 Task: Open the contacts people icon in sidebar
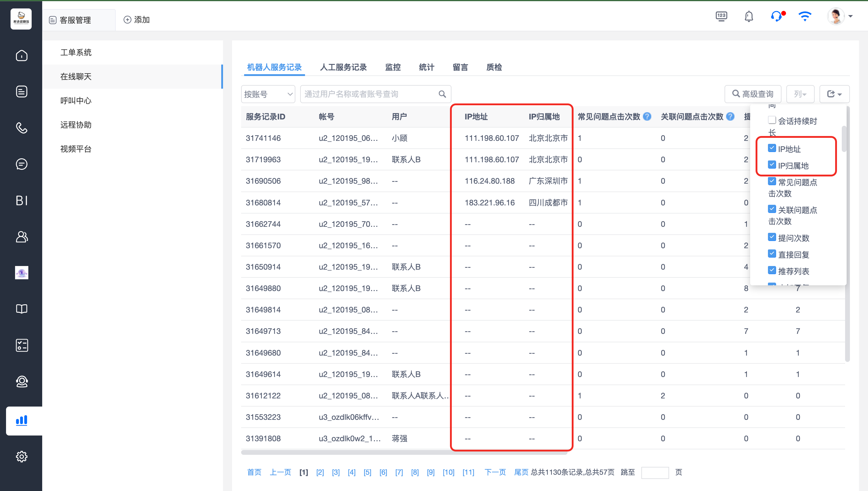click(22, 237)
